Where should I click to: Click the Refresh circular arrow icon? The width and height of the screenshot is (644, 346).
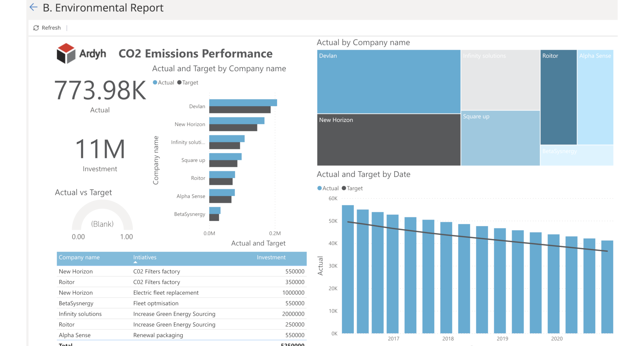36,28
